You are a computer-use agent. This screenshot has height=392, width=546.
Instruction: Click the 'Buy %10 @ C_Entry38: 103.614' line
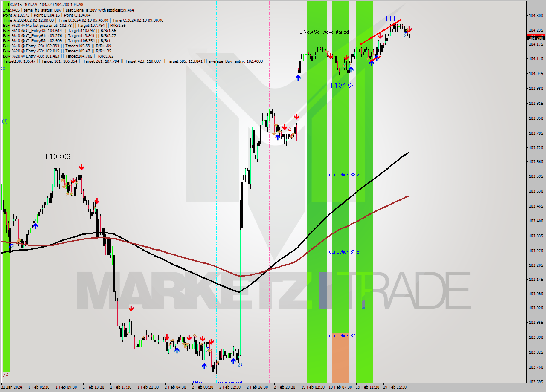coord(59,30)
